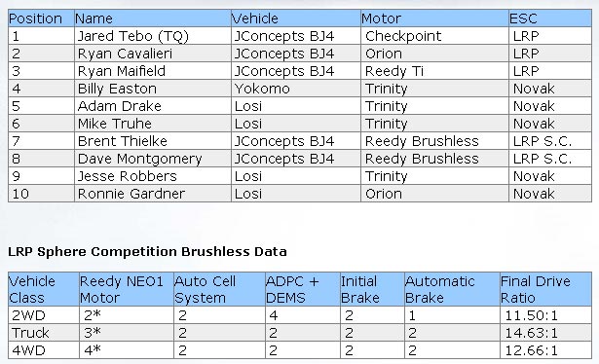Select the Vehicle column header
The image size is (599, 364).
click(x=296, y=18)
